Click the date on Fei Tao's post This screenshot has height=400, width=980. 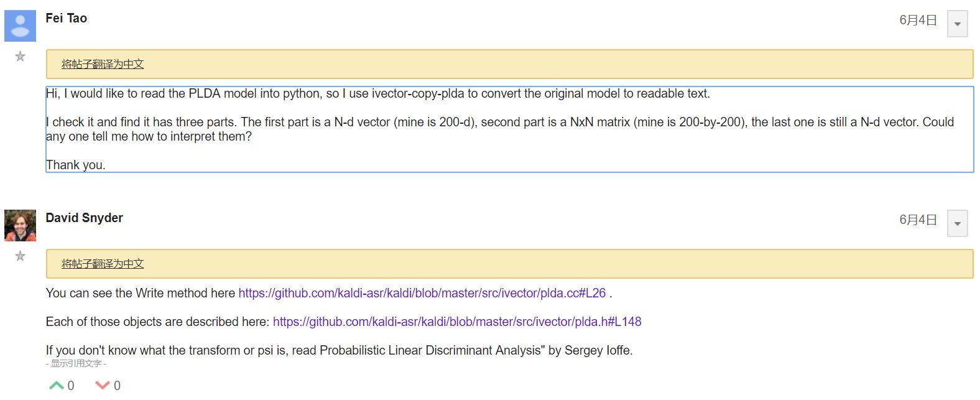918,20
